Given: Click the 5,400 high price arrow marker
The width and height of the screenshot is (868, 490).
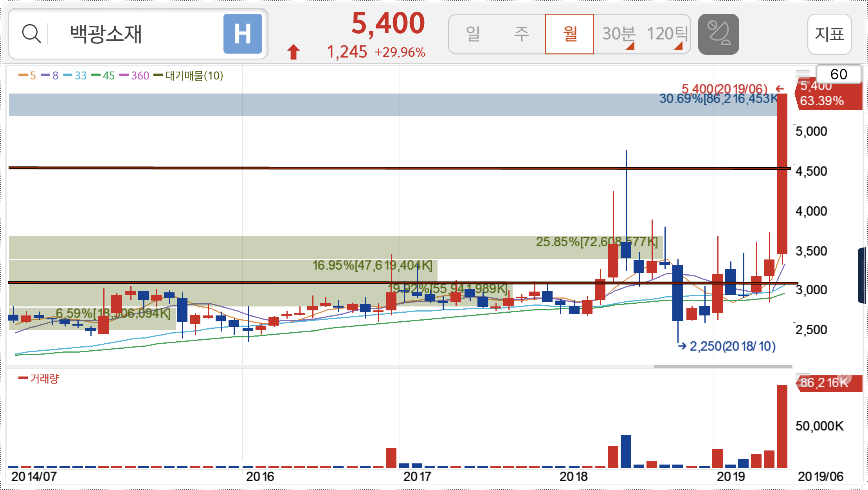Looking at the screenshot, I should coord(780,89).
